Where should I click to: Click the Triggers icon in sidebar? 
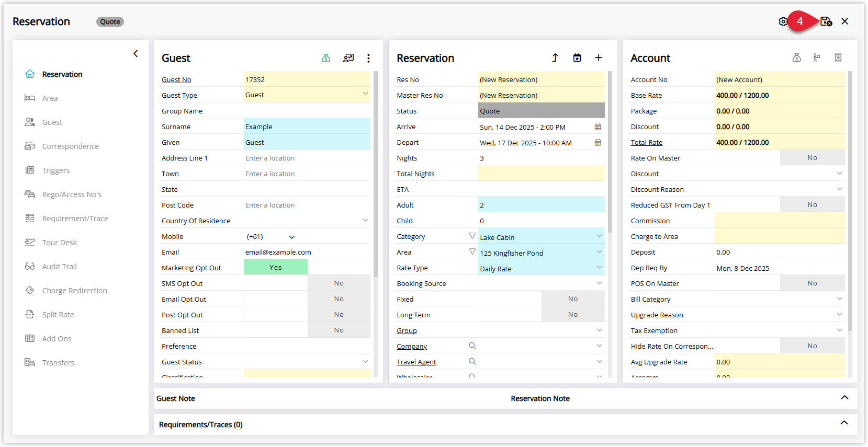tap(30, 170)
